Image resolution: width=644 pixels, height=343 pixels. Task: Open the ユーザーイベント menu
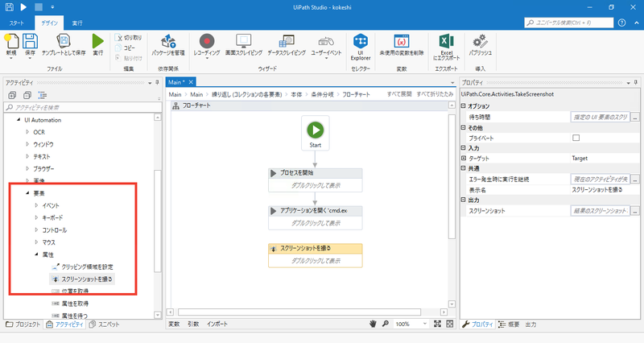(x=326, y=46)
